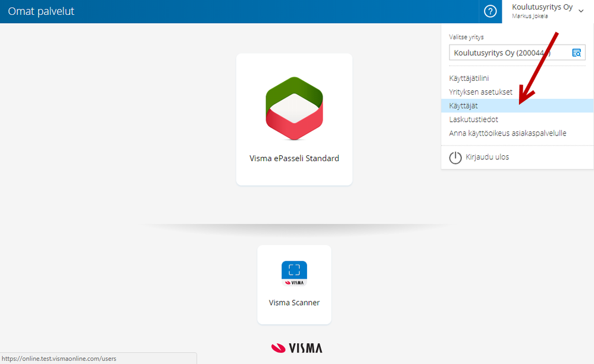
Task: Click the Koulutusyritys Oy (200044) company field
Action: pos(517,52)
